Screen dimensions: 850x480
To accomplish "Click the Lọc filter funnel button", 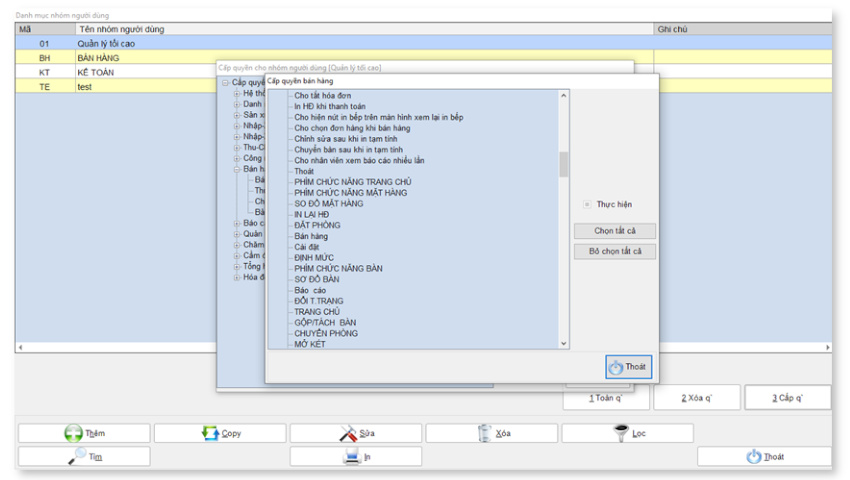I will click(627, 433).
